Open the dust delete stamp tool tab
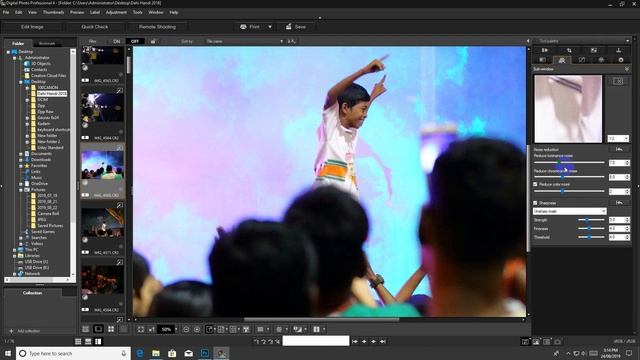The image size is (640, 360). (618, 50)
